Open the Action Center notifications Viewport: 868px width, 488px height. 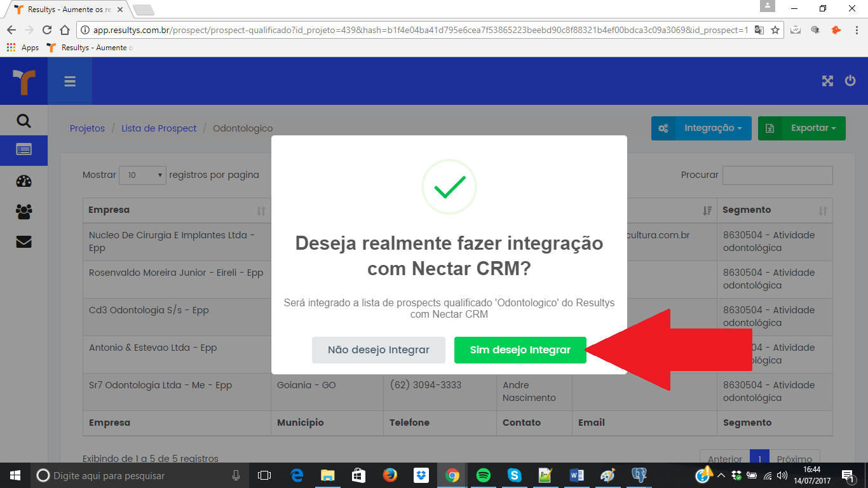coord(848,475)
